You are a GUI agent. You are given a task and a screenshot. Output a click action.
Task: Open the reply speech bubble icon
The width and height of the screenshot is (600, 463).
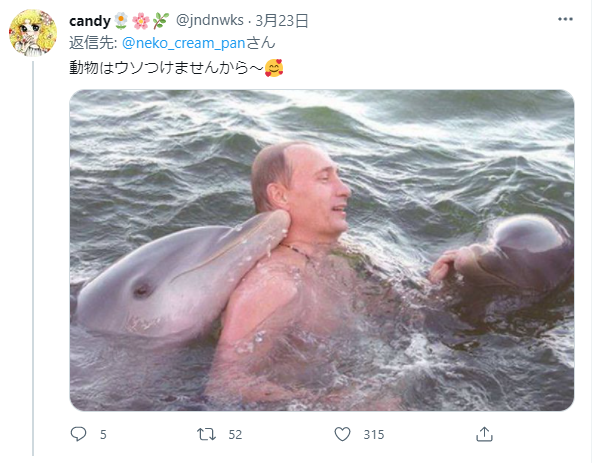[78, 434]
